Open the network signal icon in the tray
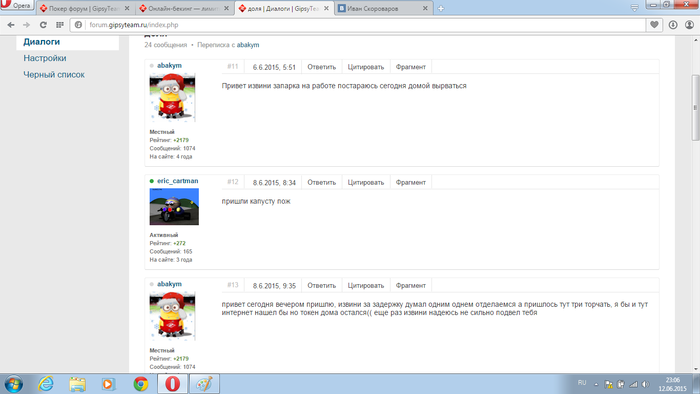 pyautogui.click(x=633, y=384)
